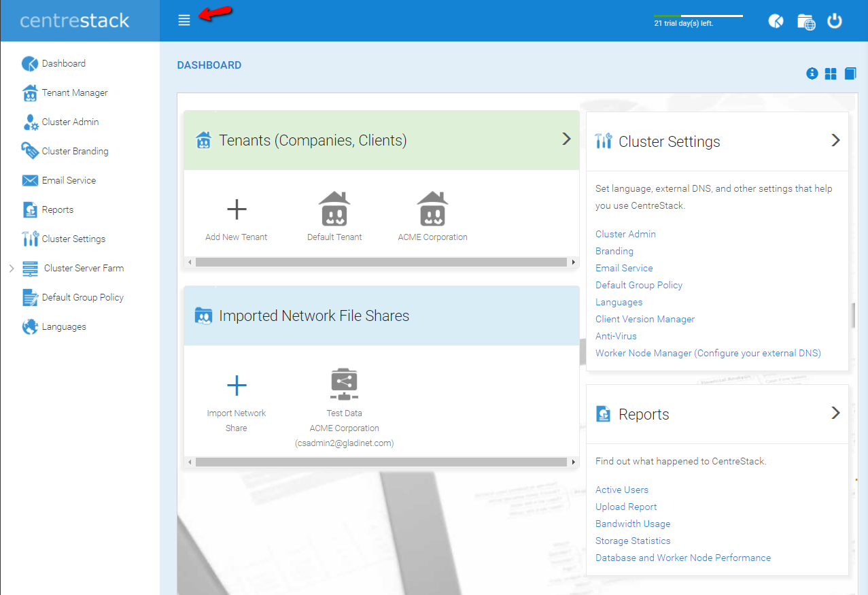This screenshot has width=868, height=595.
Task: Toggle the hamburger menu in top bar
Action: (184, 20)
